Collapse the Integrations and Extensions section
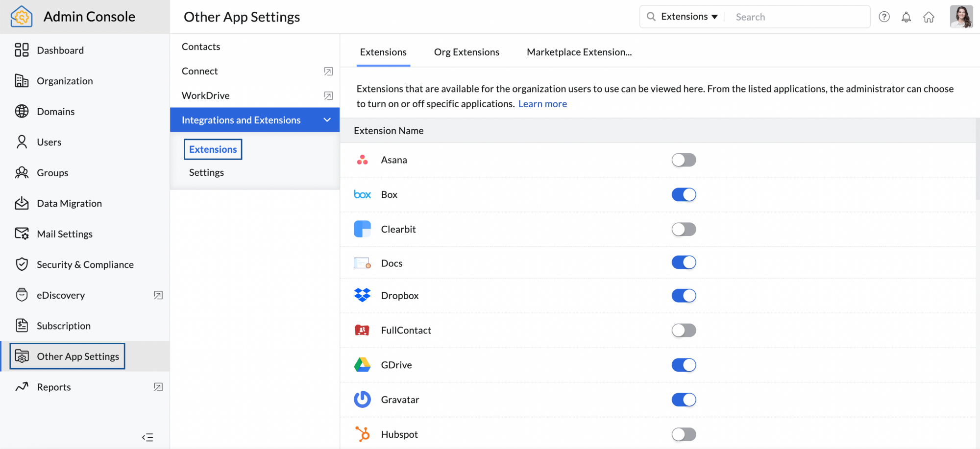980x449 pixels. [327, 119]
